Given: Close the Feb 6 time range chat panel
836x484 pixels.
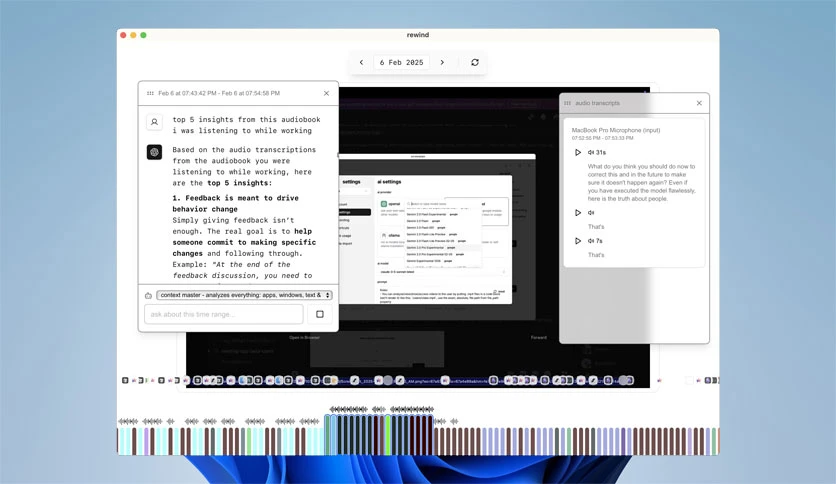Looking at the screenshot, I should click(x=326, y=93).
